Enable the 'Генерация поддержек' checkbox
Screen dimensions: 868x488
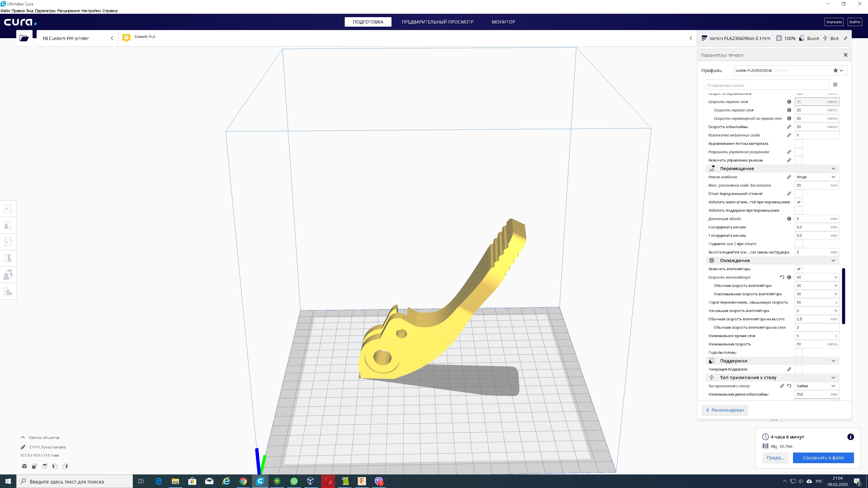point(799,369)
